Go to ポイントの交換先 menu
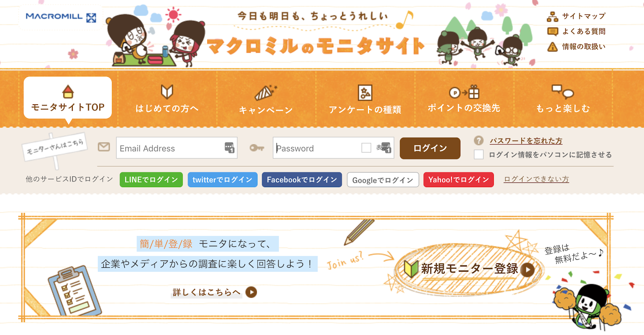Viewport: 644px width, 335px height. coord(464,99)
